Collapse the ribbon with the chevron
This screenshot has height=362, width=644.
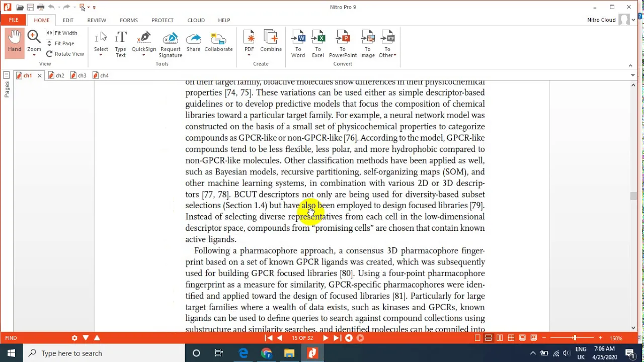point(630,65)
